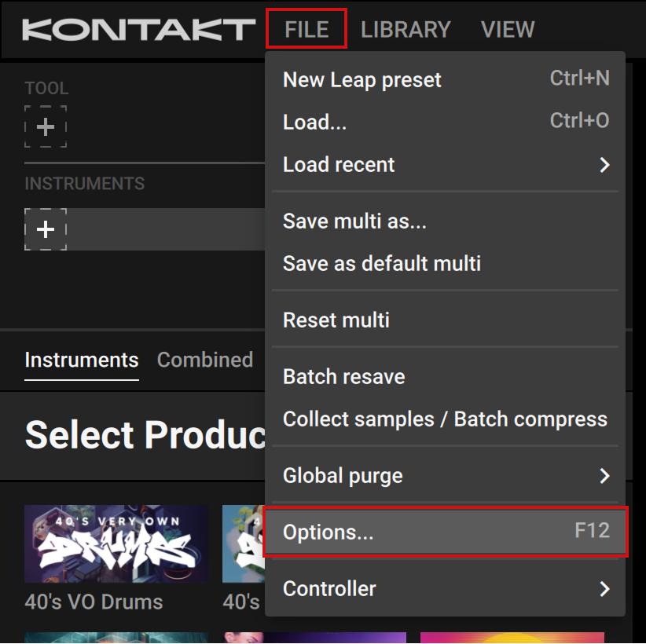The image size is (646, 644).
Task: Expand the Load recent submenu
Action: (339, 165)
